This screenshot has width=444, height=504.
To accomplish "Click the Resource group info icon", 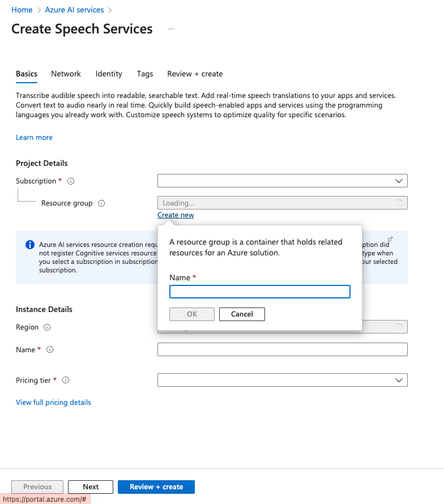I will [x=101, y=203].
